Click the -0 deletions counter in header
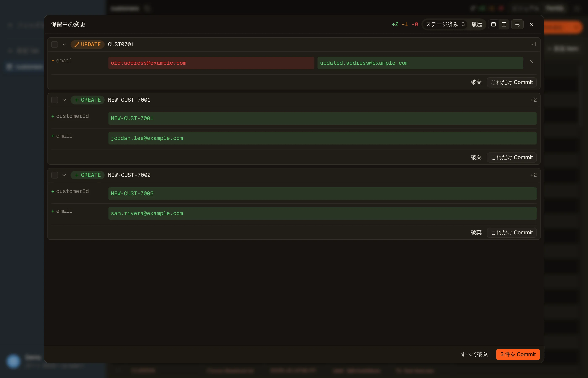 (415, 24)
